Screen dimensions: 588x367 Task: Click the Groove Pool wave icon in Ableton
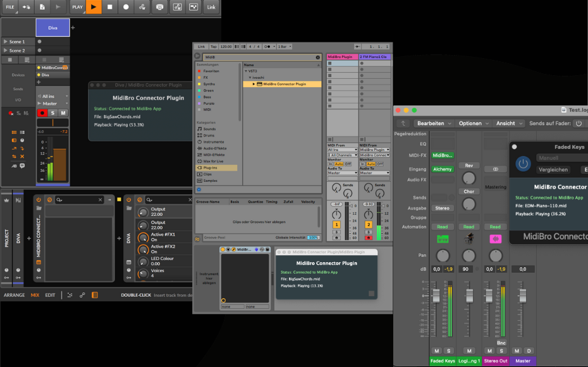197,239
